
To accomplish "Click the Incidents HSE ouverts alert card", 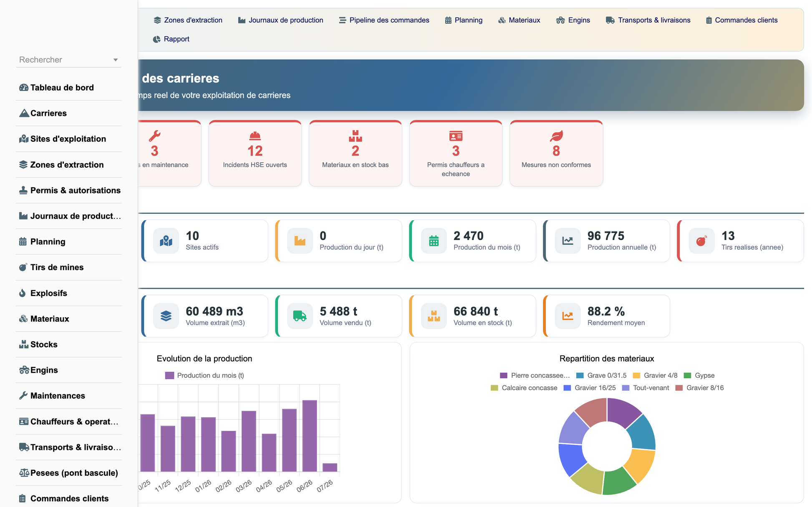I will [255, 153].
